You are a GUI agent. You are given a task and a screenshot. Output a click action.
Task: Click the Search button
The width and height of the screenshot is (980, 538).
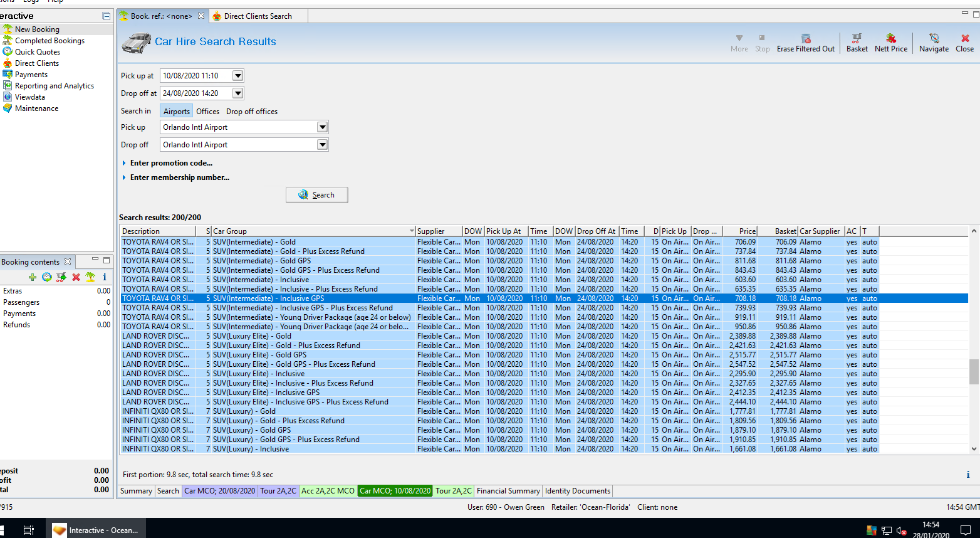317,195
